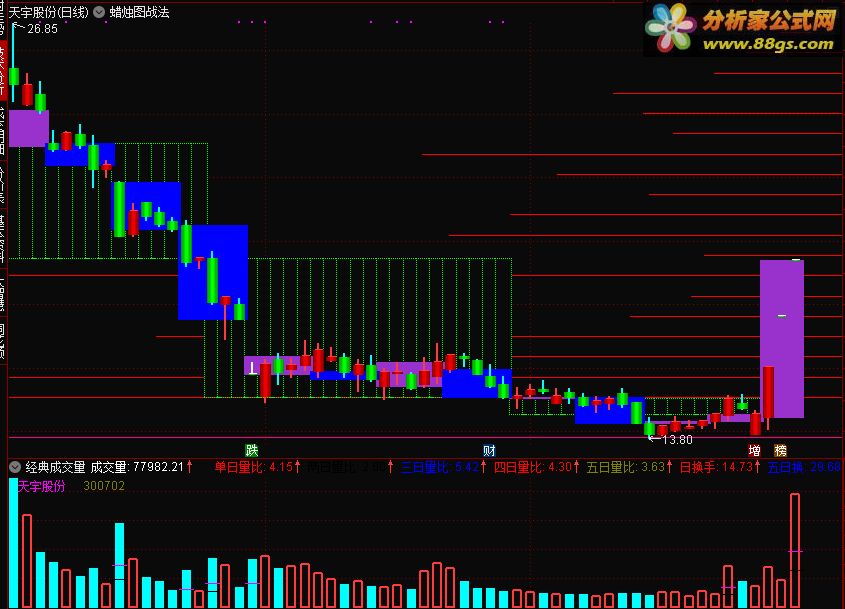Click the 四日量比: 4.30 readout
The height and width of the screenshot is (609, 845).
click(x=533, y=467)
